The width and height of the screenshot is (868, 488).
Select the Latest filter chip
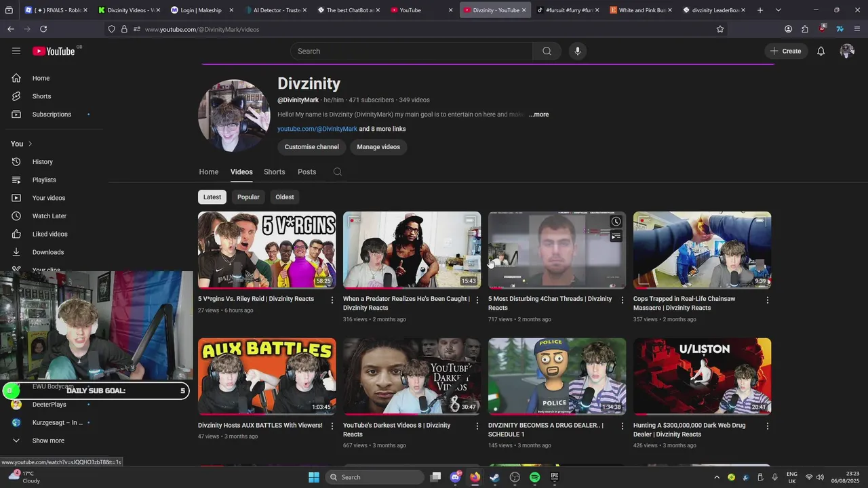[x=212, y=197]
